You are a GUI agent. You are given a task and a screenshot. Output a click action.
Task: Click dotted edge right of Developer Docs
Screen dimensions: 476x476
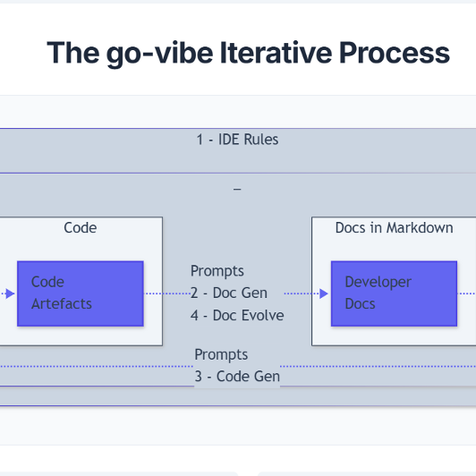pyautogui.click(x=466, y=293)
